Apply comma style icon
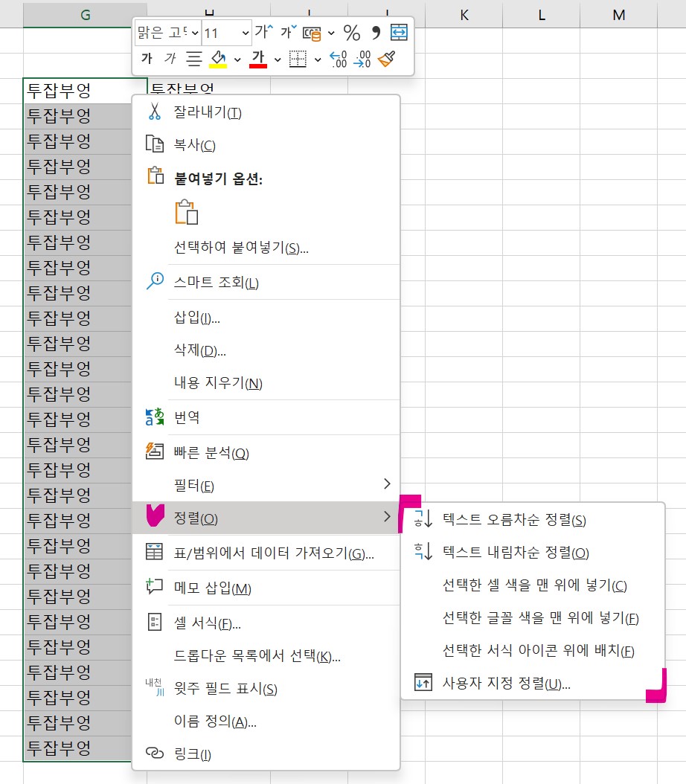Image resolution: width=686 pixels, height=784 pixels. [376, 33]
